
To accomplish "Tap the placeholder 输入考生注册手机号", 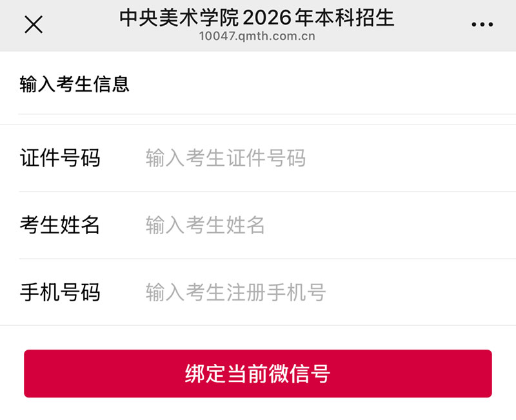I will pyautogui.click(x=235, y=292).
